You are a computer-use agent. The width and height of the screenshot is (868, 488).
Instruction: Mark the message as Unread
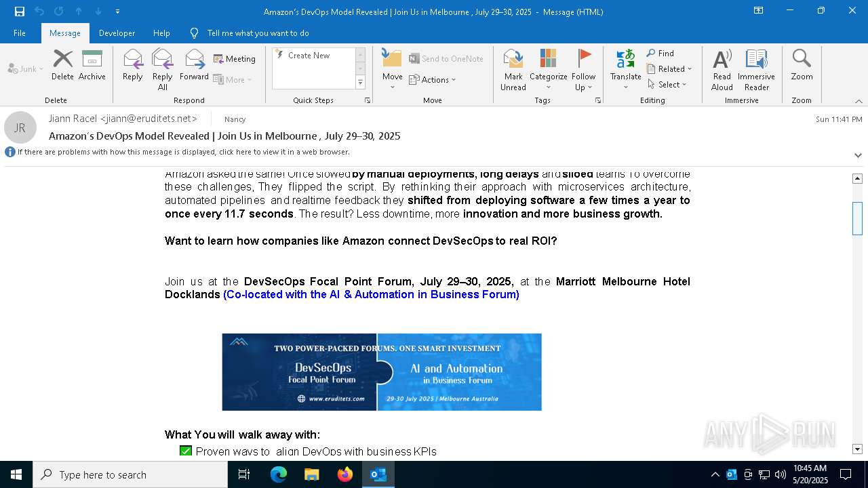(x=513, y=70)
